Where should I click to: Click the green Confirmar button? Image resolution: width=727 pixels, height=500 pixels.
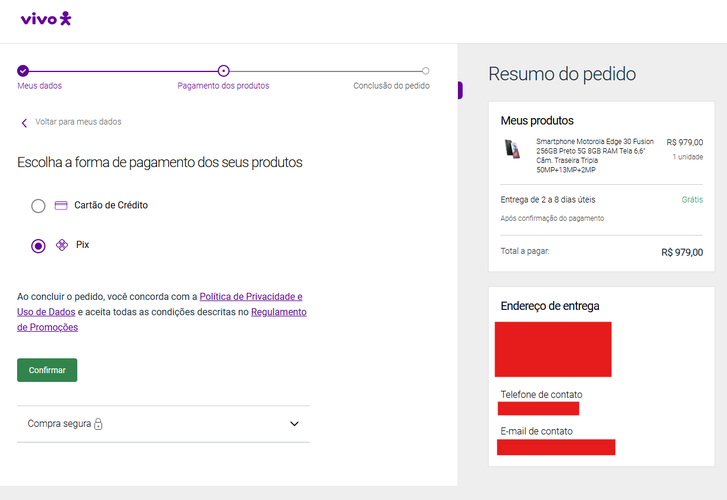point(47,370)
